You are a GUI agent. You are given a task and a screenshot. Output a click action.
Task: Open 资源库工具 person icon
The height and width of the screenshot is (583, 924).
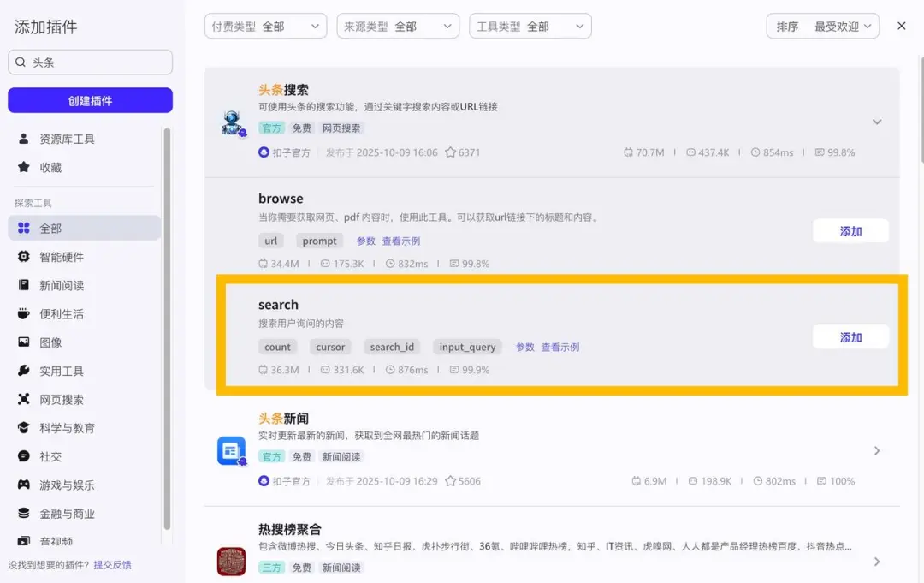click(x=24, y=139)
